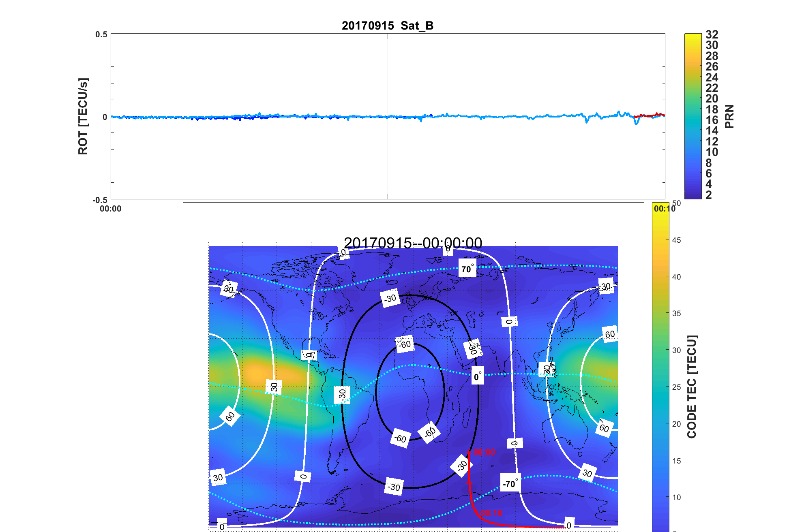This screenshot has height=532, width=804.
Task: Click the red segment of the ROT trace
Action: coord(649,116)
